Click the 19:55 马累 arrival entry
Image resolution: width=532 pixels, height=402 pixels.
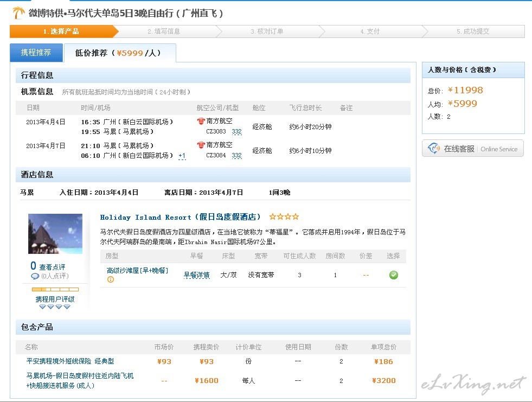(x=117, y=131)
